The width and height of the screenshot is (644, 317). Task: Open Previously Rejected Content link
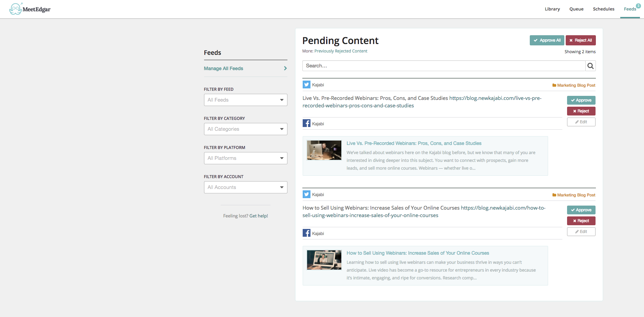[x=341, y=51]
